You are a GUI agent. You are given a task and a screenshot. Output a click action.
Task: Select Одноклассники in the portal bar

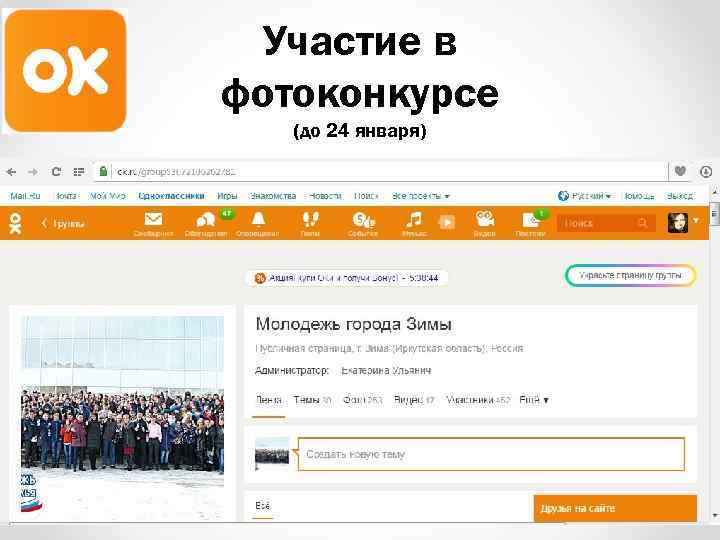click(171, 196)
